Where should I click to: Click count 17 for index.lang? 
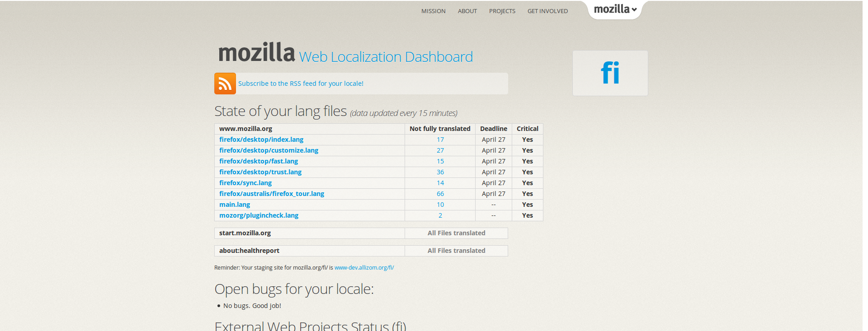pyautogui.click(x=440, y=140)
